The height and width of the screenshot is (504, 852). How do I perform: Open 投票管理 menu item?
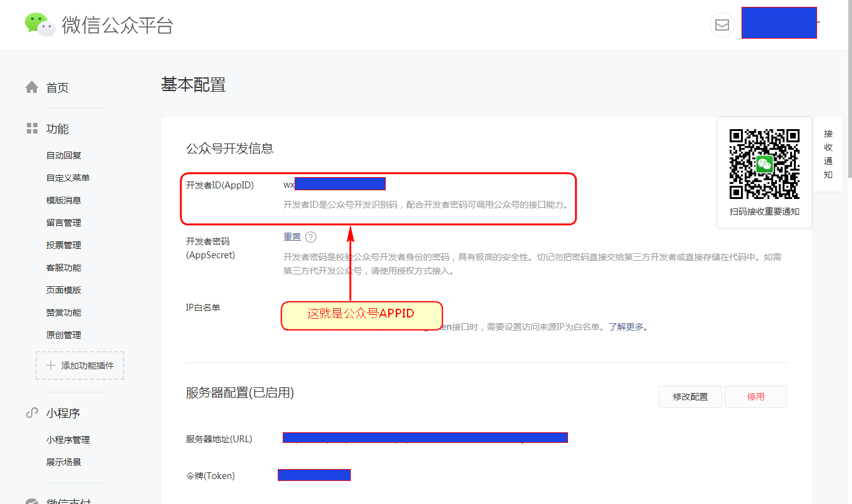click(x=64, y=245)
